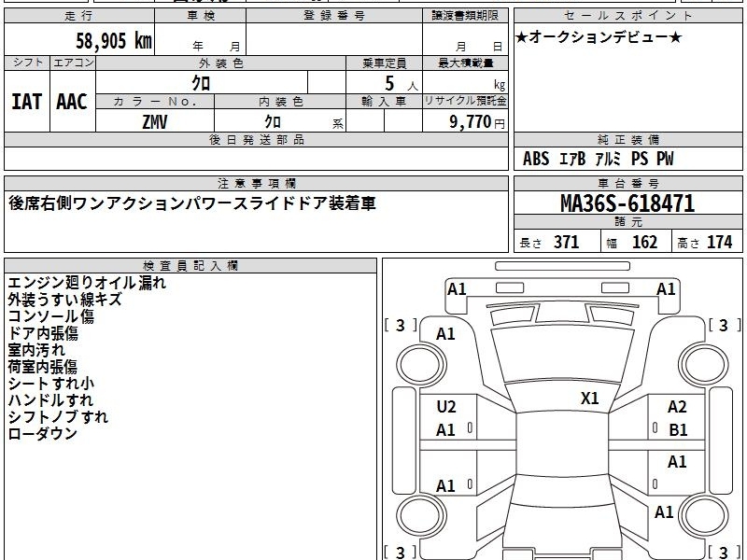Click the ★オークションデビュー★ sales point text

(599, 37)
